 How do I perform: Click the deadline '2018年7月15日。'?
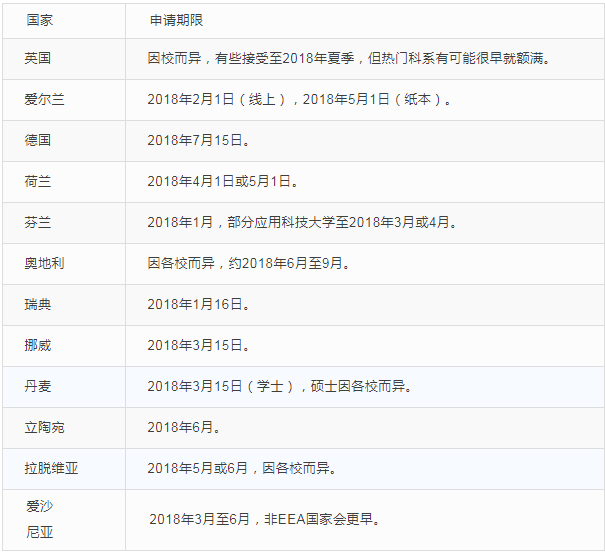(198, 140)
